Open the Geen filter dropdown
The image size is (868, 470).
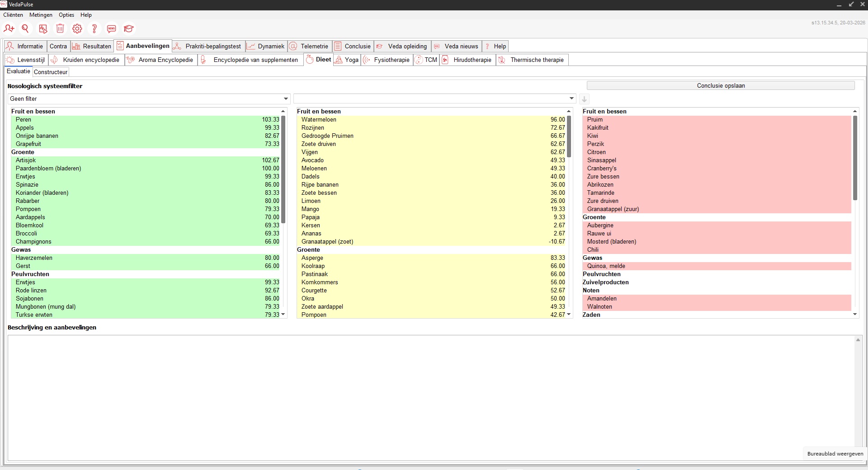(149, 99)
